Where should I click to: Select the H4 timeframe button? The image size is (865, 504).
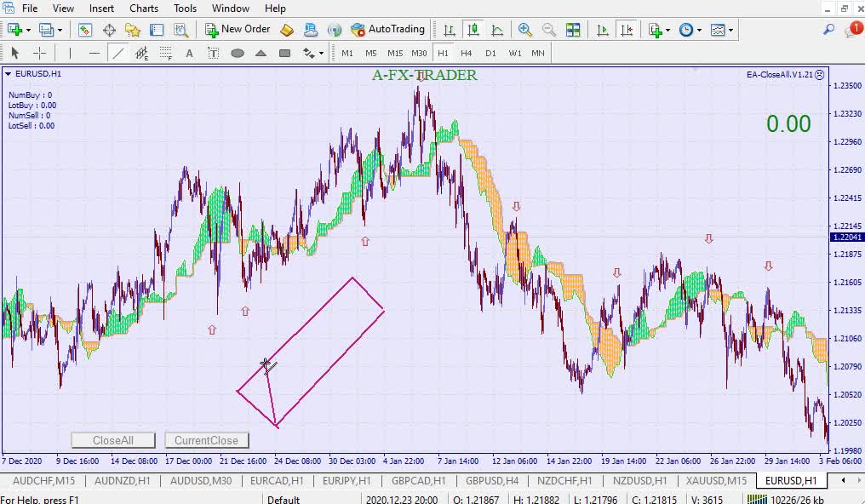click(466, 53)
